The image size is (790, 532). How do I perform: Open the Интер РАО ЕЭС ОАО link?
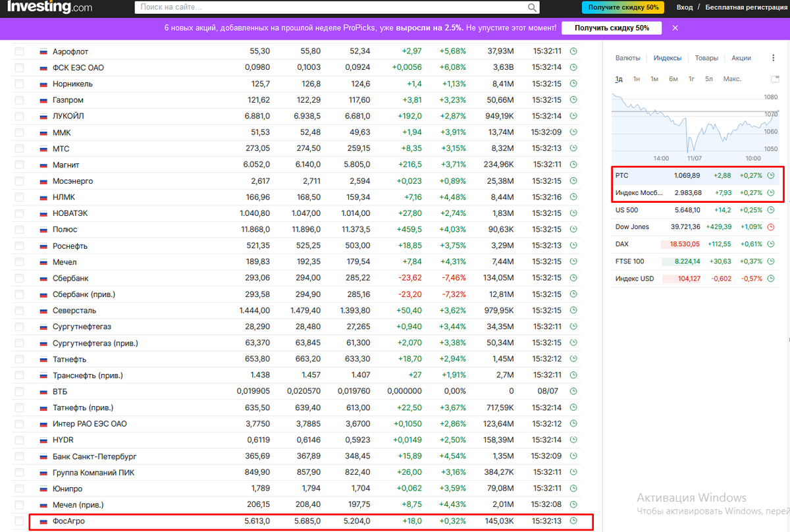(x=90, y=424)
